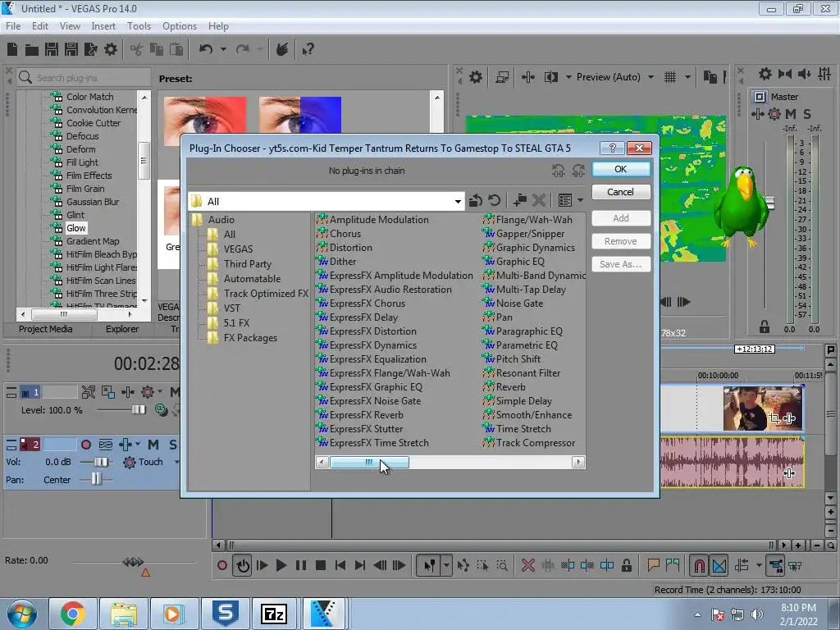
Task: Click the Add button in Plug-In Chooser
Action: [621, 218]
